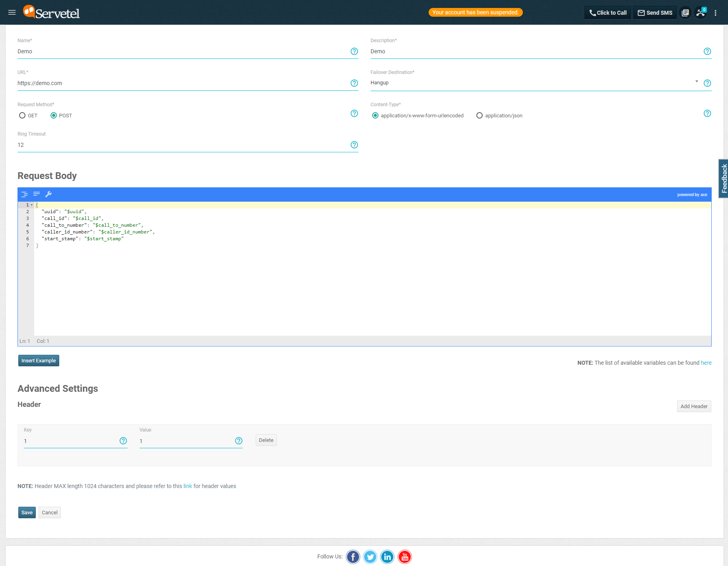Choose application/x-www-form-urlencoded content type
The width and height of the screenshot is (728, 566).
pyautogui.click(x=375, y=115)
